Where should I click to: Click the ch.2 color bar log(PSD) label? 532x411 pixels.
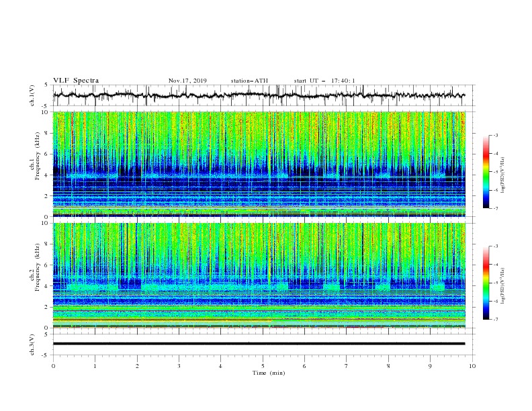click(x=502, y=286)
